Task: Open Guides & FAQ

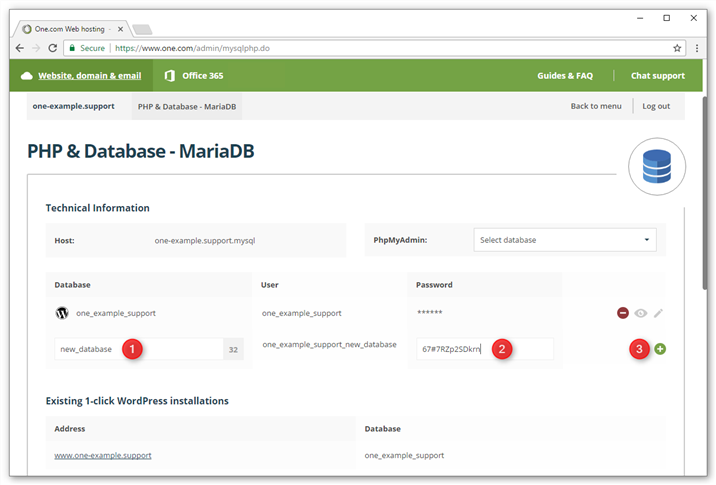Action: click(565, 76)
